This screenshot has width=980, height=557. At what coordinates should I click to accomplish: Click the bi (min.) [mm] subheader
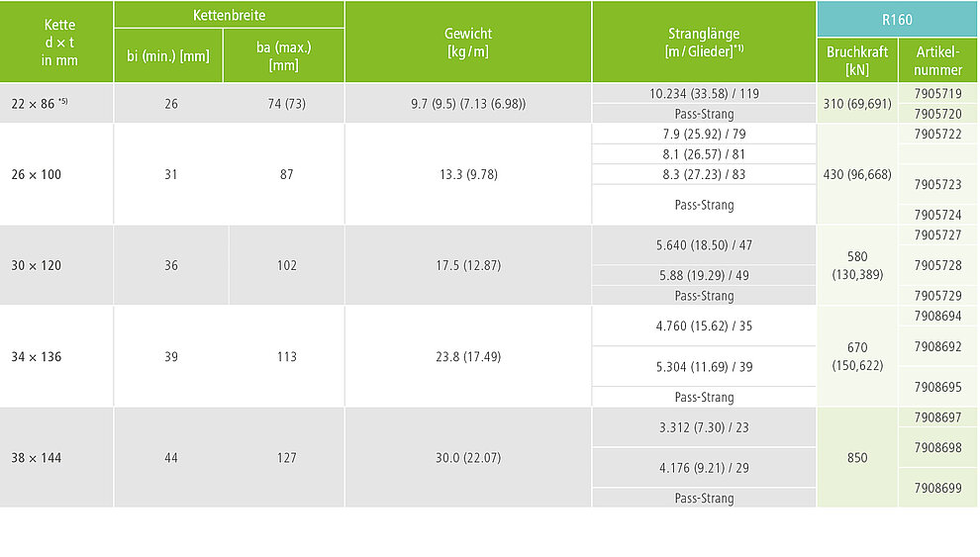click(168, 55)
